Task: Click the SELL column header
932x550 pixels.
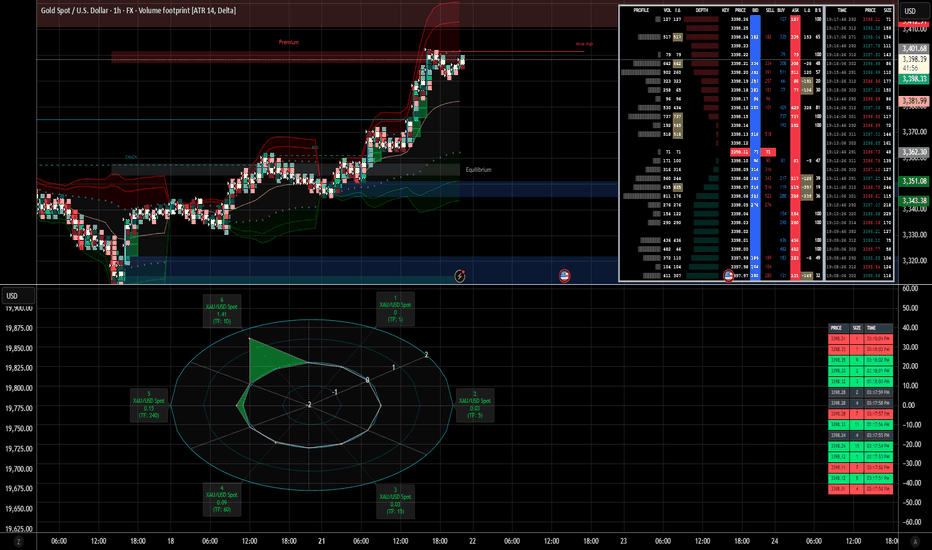Action: [770, 10]
